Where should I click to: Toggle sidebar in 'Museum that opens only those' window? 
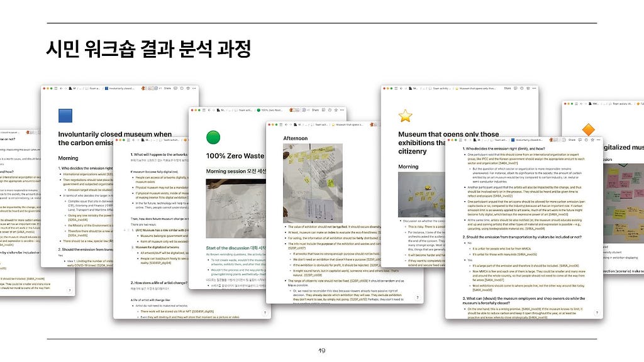point(396,88)
